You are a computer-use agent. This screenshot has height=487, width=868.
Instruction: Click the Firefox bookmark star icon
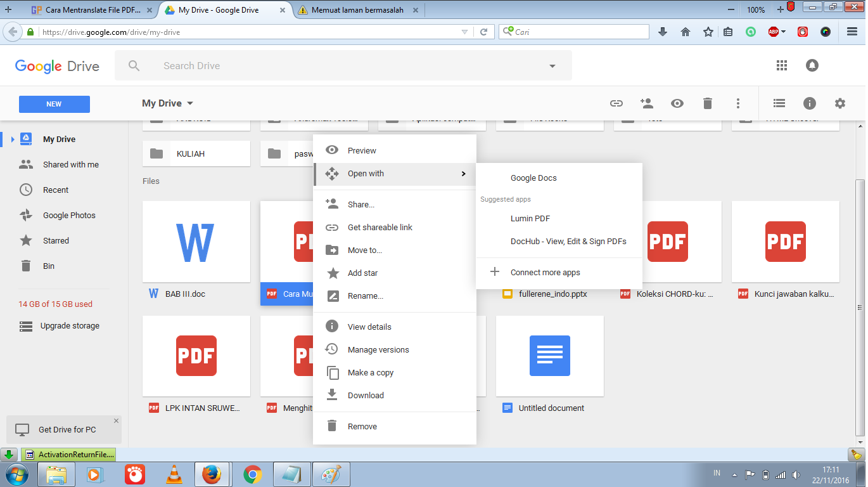708,32
